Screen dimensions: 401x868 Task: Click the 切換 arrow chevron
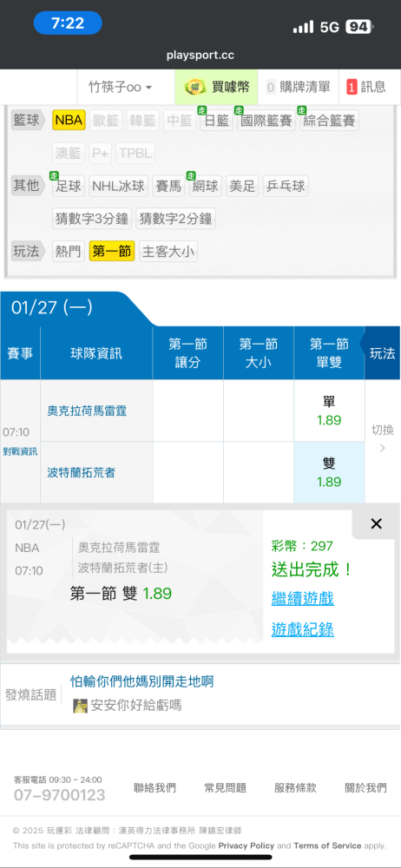point(382,449)
